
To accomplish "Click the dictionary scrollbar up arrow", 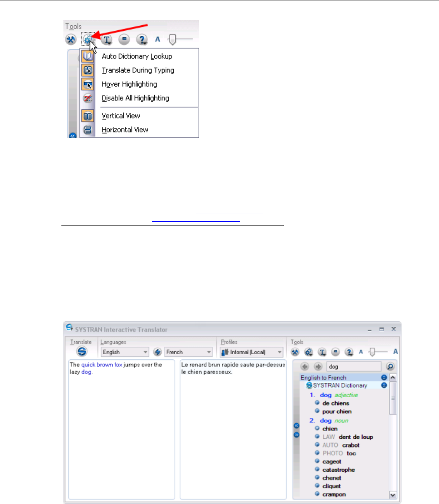I will (x=393, y=377).
